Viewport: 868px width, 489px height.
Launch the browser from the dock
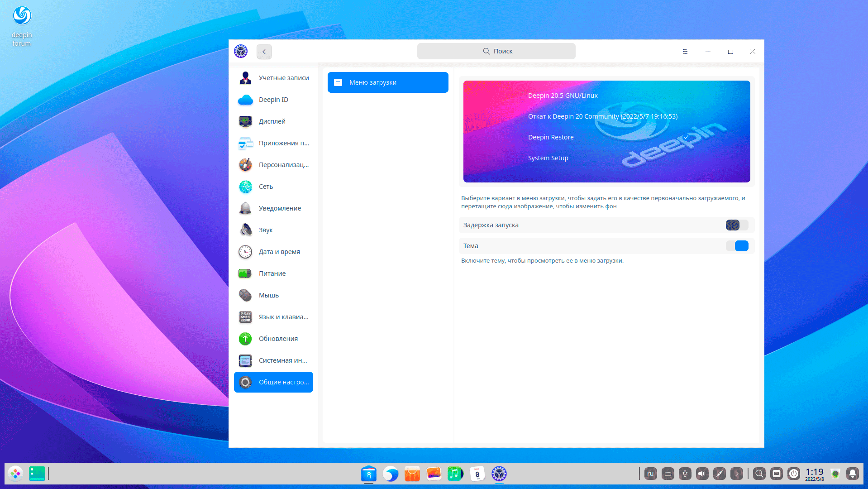click(x=391, y=474)
